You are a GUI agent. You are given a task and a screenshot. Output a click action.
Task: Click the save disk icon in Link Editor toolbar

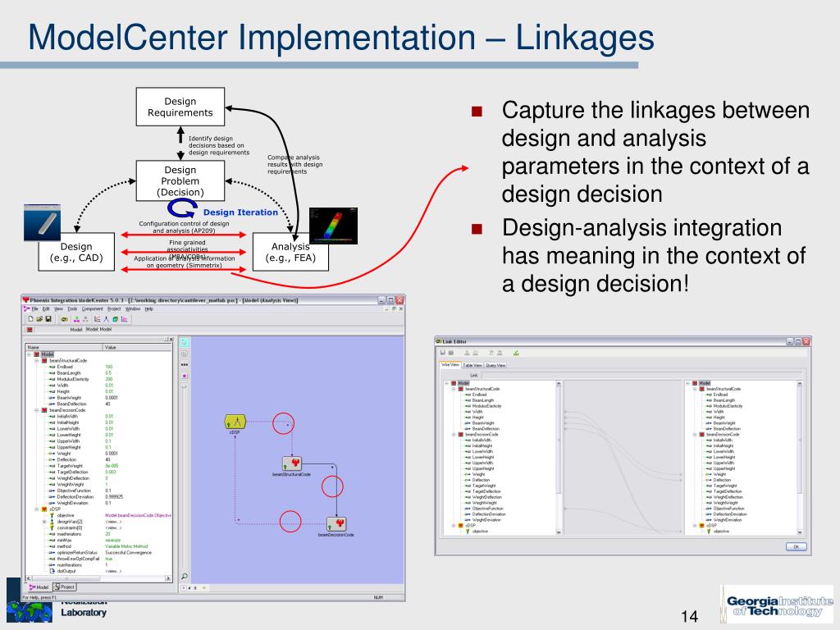442,353
